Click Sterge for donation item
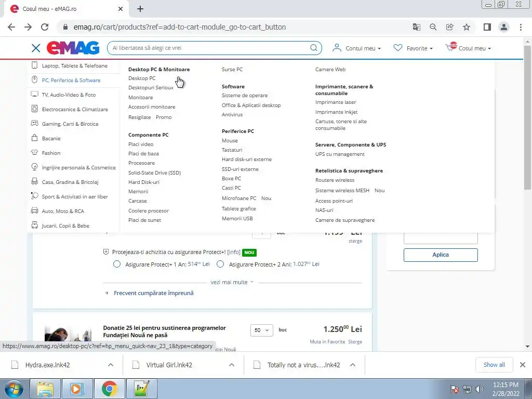The height and width of the screenshot is (399, 532). (x=355, y=342)
